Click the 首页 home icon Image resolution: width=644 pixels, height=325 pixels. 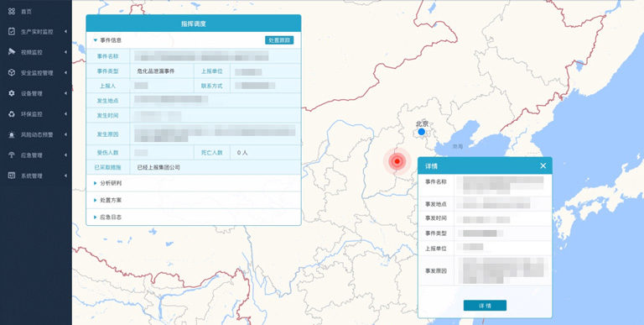[12, 12]
